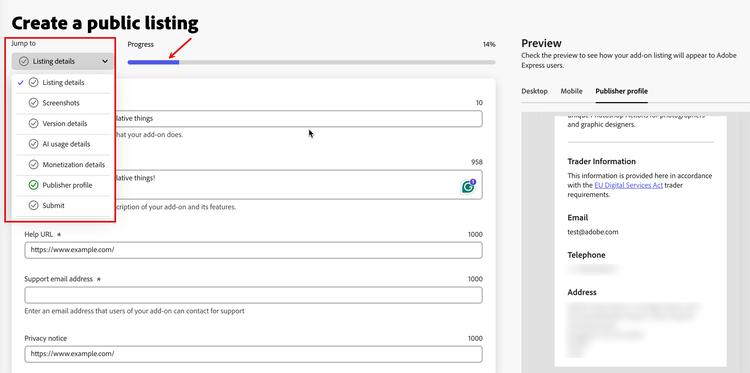
Task: Jump to AI usage details section
Action: coord(63,144)
